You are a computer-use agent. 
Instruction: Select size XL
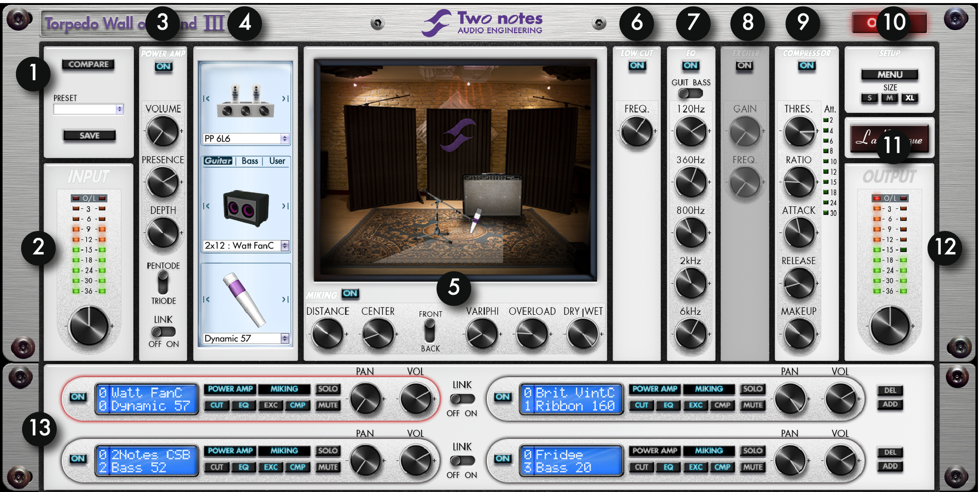pyautogui.click(x=910, y=98)
